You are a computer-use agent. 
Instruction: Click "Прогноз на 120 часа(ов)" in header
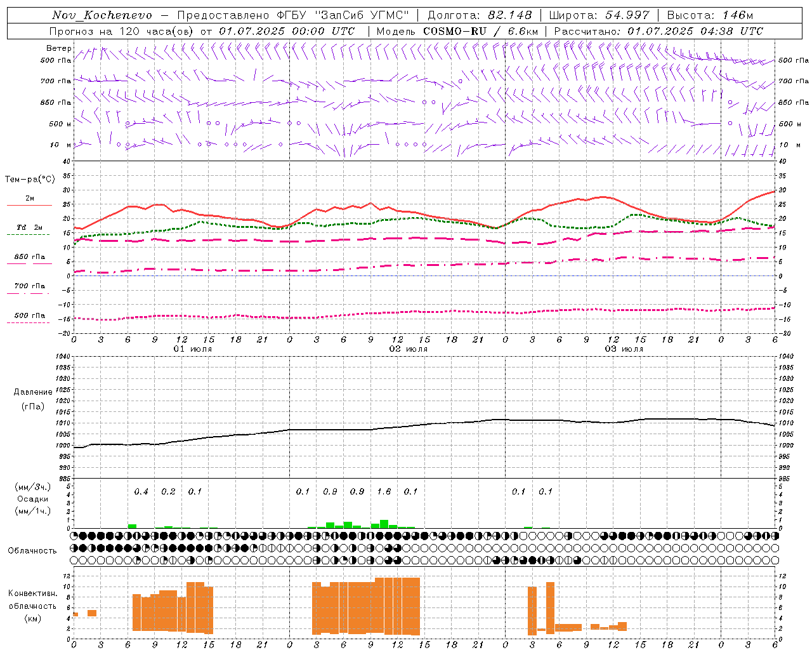tap(122, 31)
